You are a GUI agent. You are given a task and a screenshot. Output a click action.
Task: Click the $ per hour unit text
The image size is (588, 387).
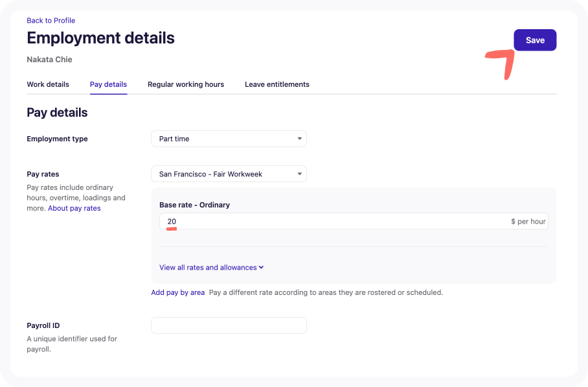(x=528, y=222)
